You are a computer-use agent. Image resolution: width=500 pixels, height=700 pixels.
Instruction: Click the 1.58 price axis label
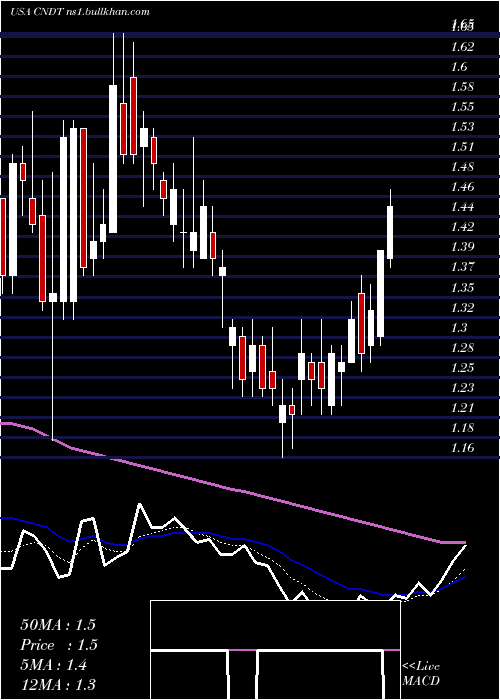(462, 87)
